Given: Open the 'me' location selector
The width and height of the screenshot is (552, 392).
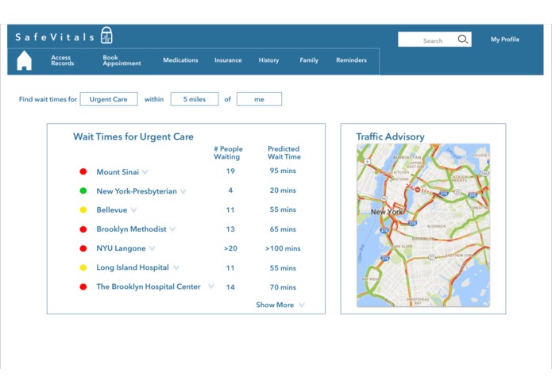Looking at the screenshot, I should click(x=259, y=99).
